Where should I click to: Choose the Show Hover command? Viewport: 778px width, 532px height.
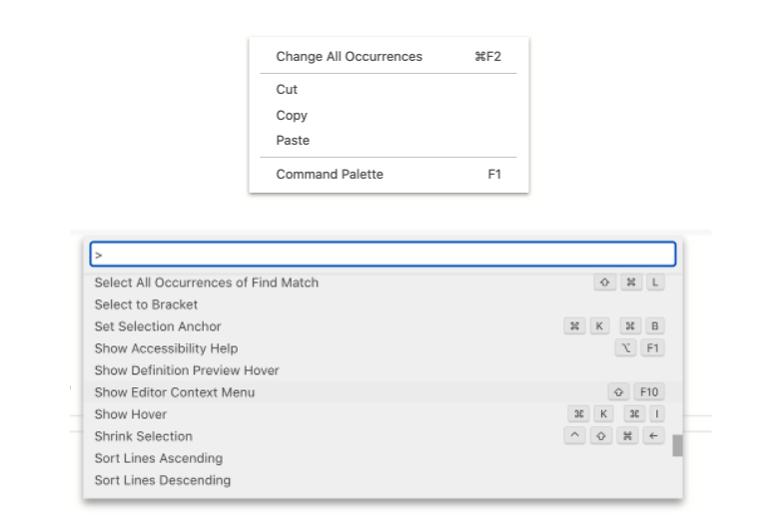pyautogui.click(x=131, y=414)
